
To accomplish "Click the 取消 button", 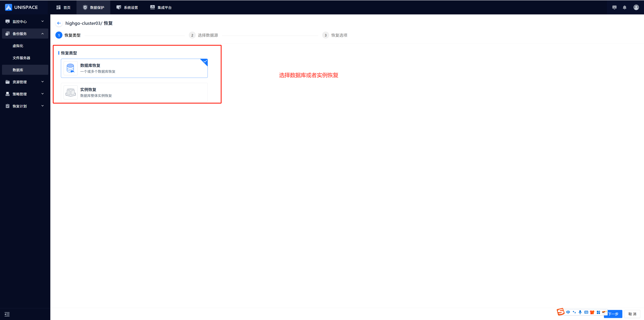I will pos(632,314).
